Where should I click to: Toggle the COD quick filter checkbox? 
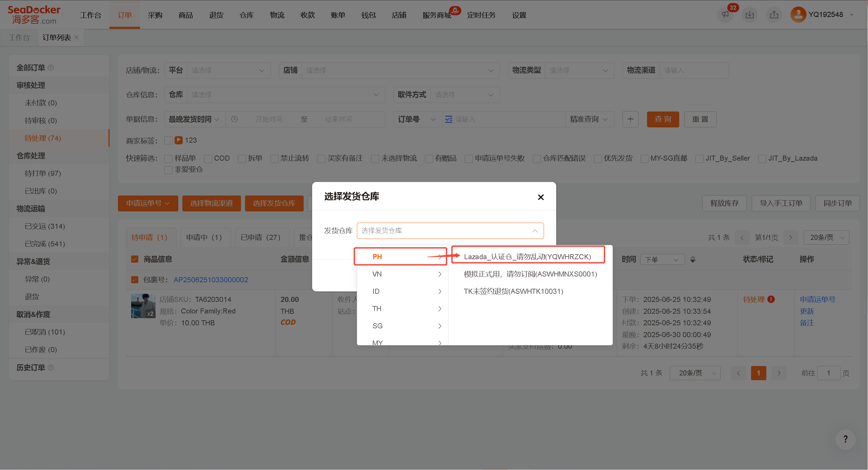click(x=208, y=159)
